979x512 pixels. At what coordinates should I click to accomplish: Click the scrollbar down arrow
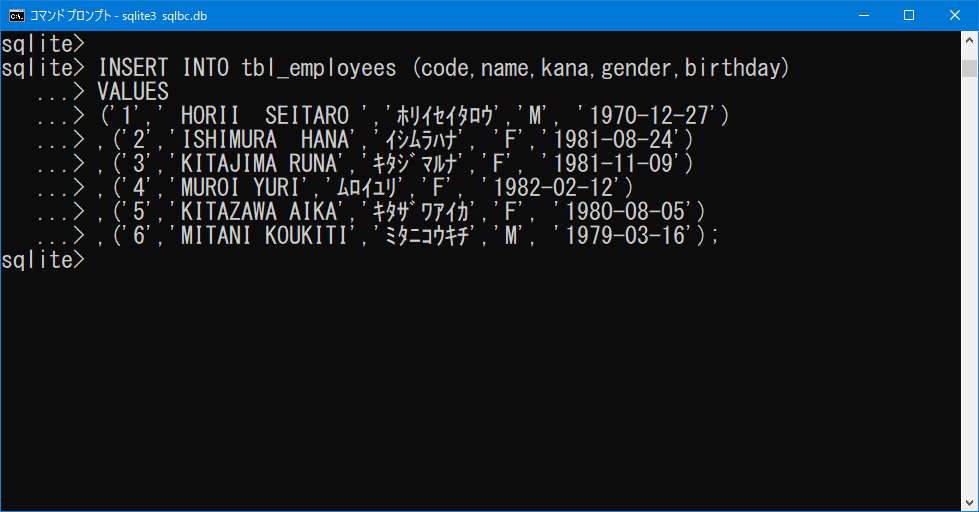point(969,503)
